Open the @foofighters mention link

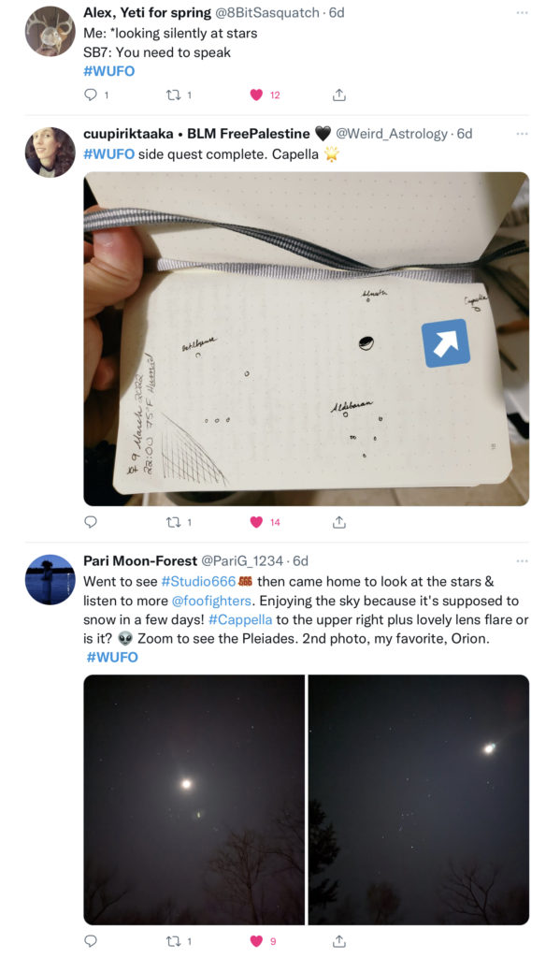(x=211, y=600)
